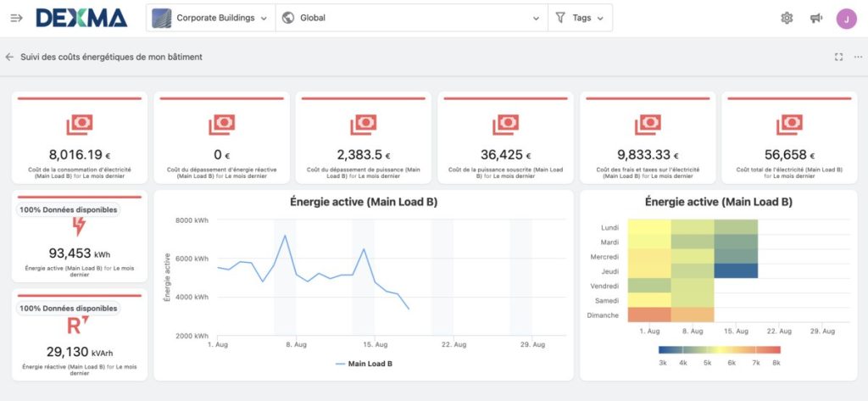868x401 pixels.
Task: Toggle Main Load B legend series
Action: click(364, 364)
